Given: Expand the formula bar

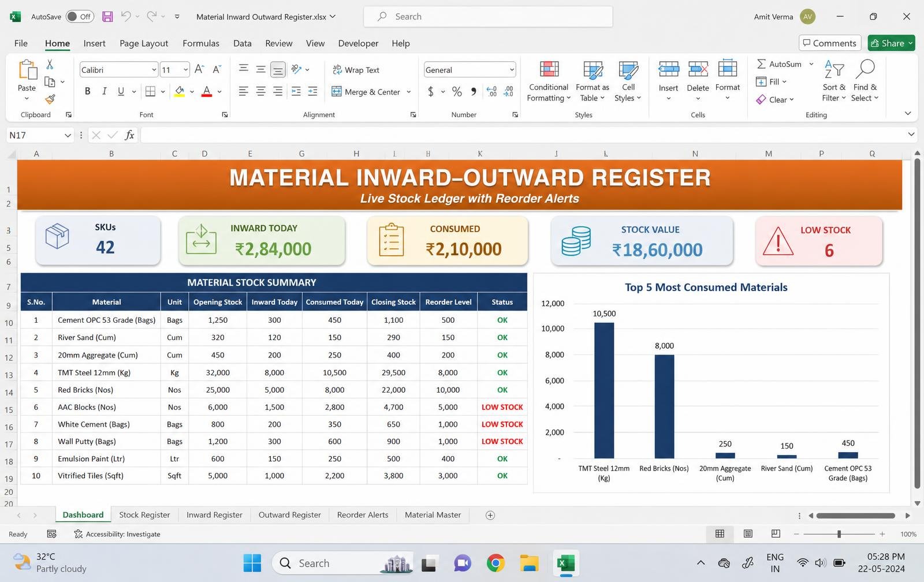Looking at the screenshot, I should tap(911, 135).
